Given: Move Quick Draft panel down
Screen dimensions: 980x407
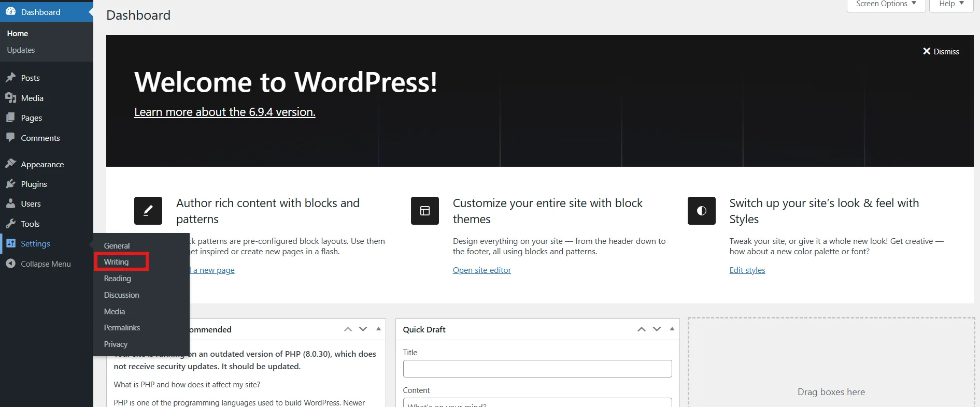Looking at the screenshot, I should click(657, 329).
